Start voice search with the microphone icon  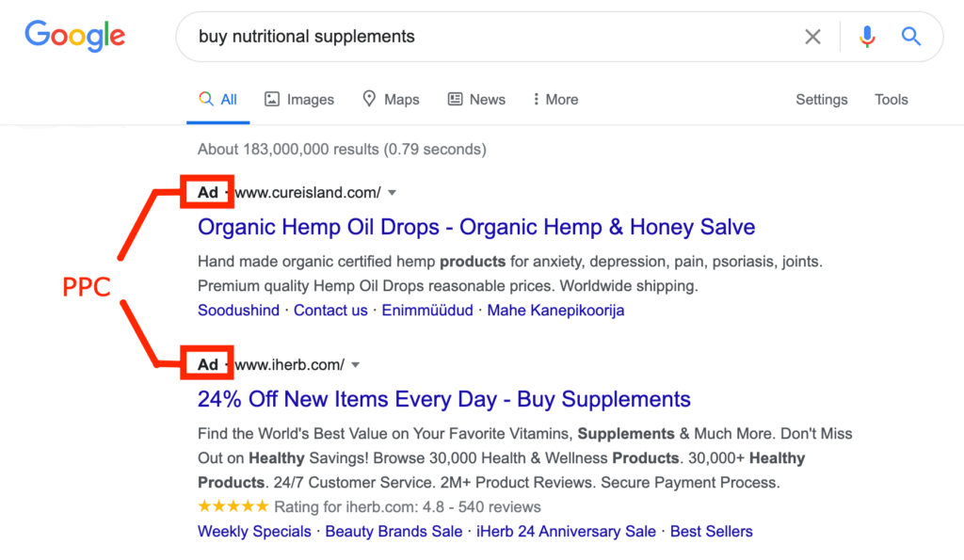tap(867, 37)
